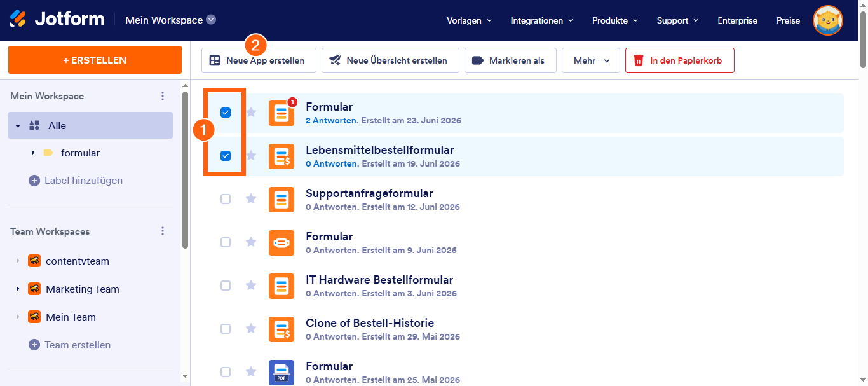This screenshot has width=868, height=386.
Task: Uncheck the Lebensmittelbestellformular checkbox
Action: (x=226, y=156)
